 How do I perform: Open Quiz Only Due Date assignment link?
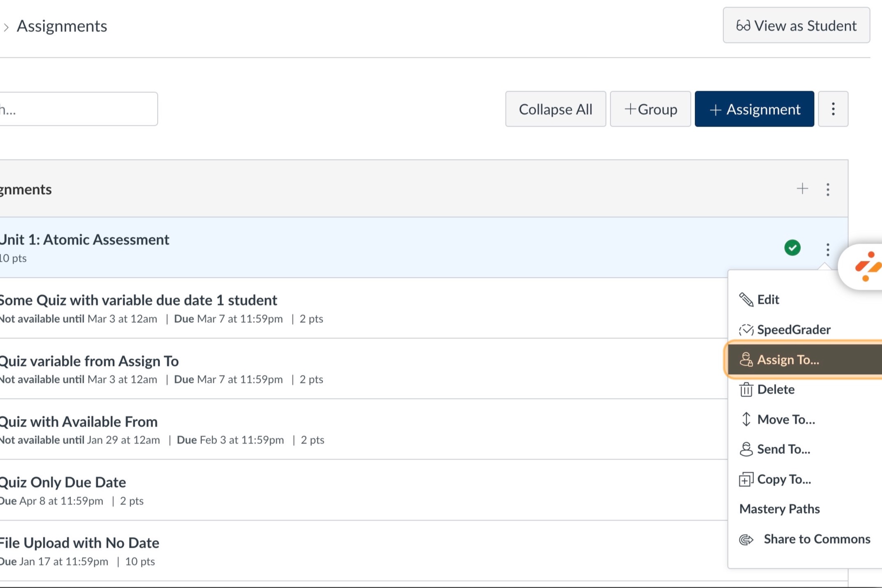click(x=63, y=482)
